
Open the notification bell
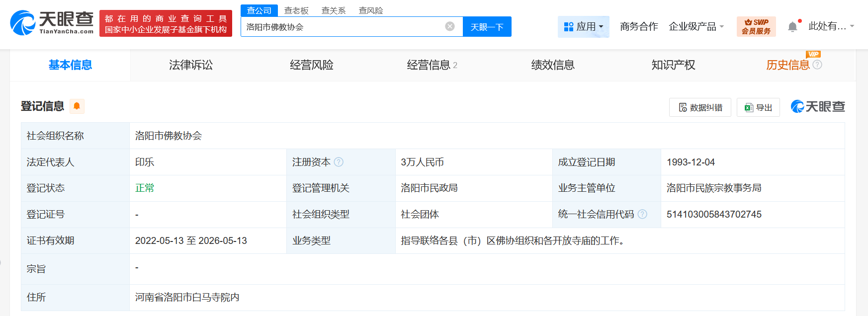tap(793, 26)
